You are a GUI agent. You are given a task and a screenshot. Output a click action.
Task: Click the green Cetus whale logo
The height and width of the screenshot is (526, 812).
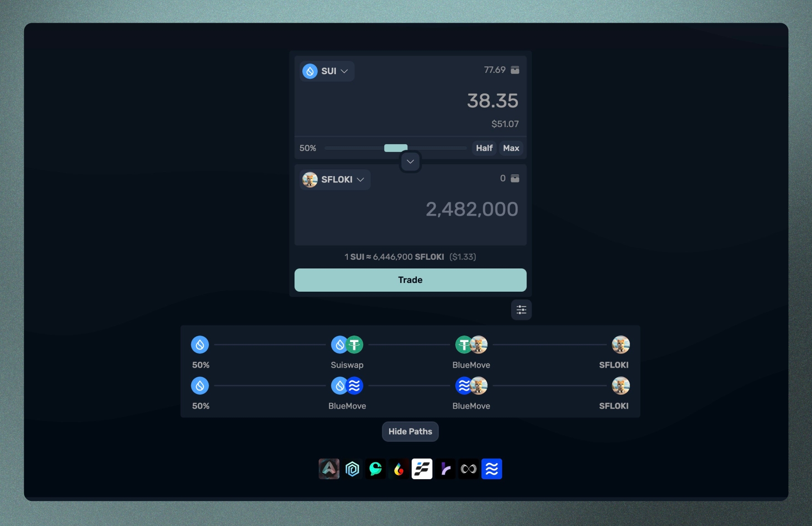pyautogui.click(x=376, y=469)
